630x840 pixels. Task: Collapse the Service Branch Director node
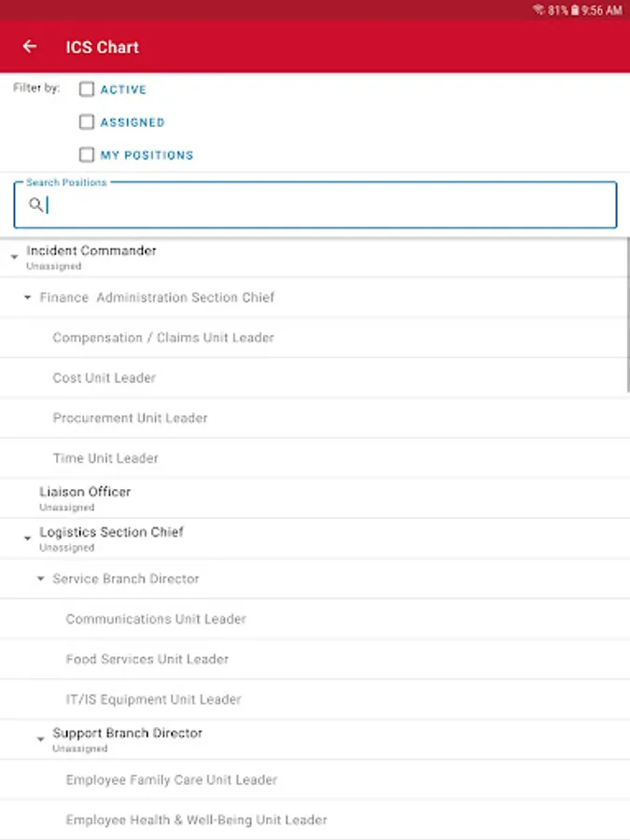coord(41,579)
